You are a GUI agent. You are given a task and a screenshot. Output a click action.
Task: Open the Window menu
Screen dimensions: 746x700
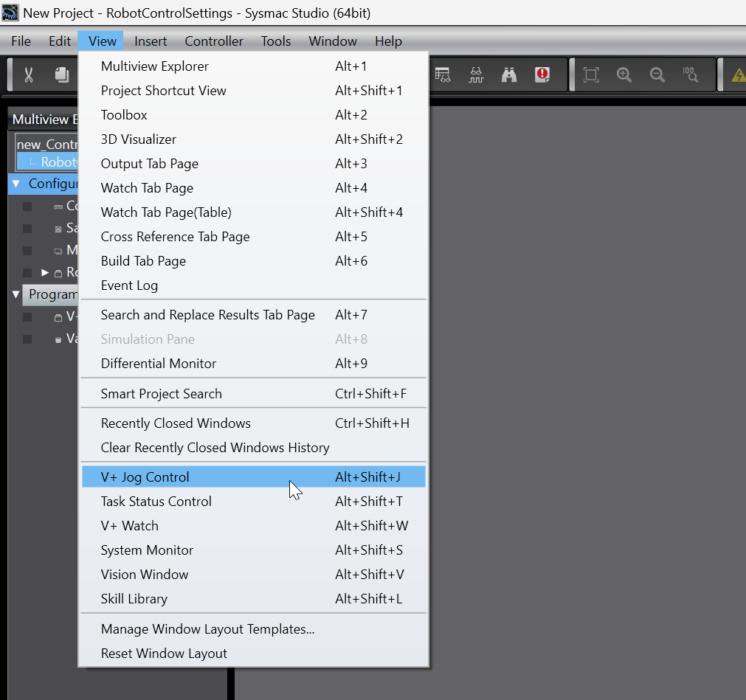click(x=333, y=41)
